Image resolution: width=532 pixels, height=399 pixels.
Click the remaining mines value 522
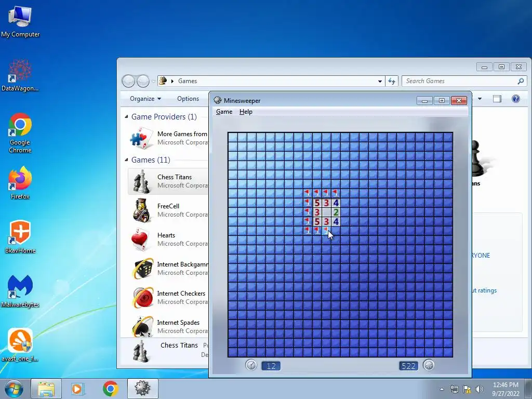(408, 366)
